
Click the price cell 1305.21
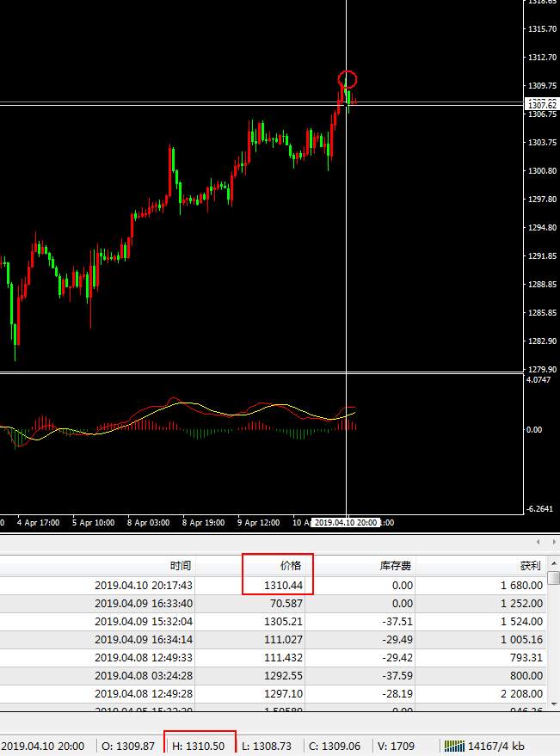(283, 622)
